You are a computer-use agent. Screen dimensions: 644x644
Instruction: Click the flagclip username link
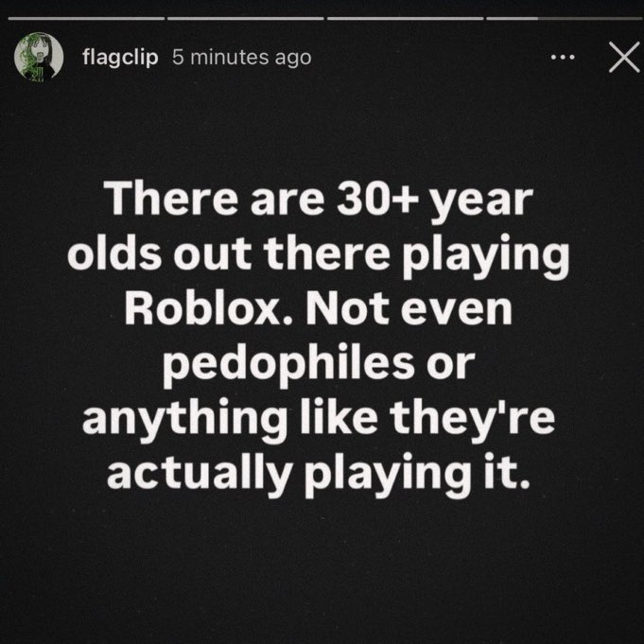(x=120, y=57)
